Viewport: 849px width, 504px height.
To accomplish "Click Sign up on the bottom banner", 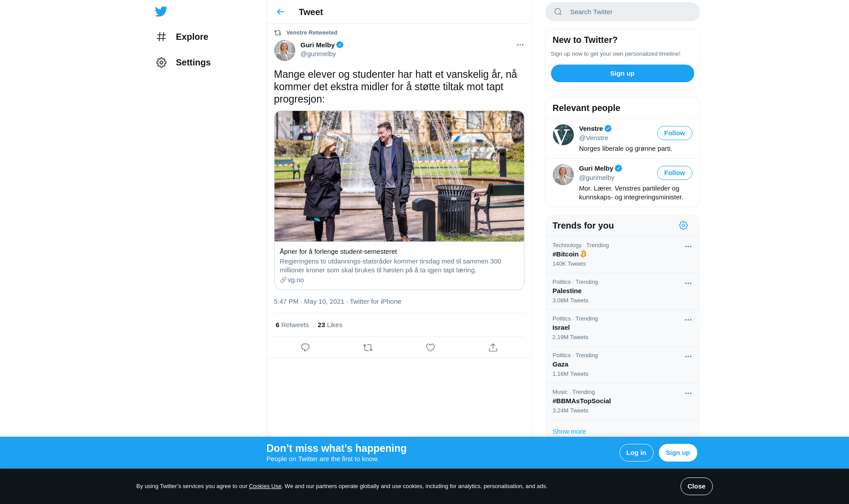I will pos(677,453).
